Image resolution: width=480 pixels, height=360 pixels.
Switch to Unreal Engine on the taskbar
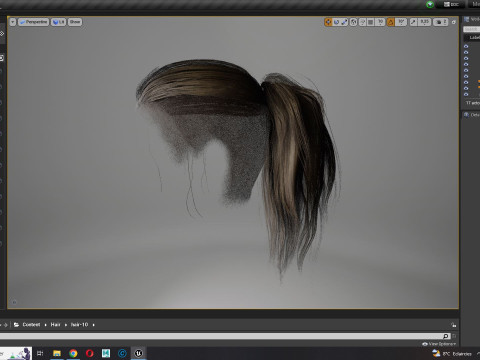[139, 353]
